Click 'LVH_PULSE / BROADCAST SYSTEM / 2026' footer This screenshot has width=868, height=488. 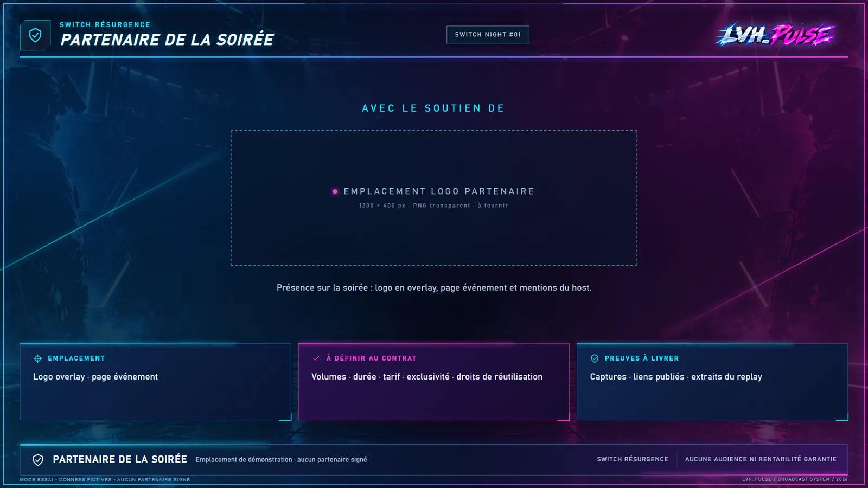point(795,479)
